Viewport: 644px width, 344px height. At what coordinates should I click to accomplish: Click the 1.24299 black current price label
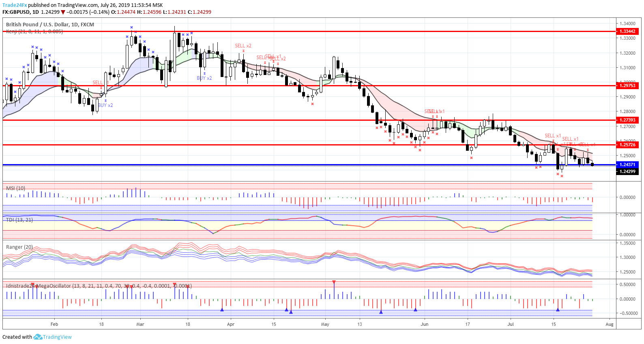627,171
